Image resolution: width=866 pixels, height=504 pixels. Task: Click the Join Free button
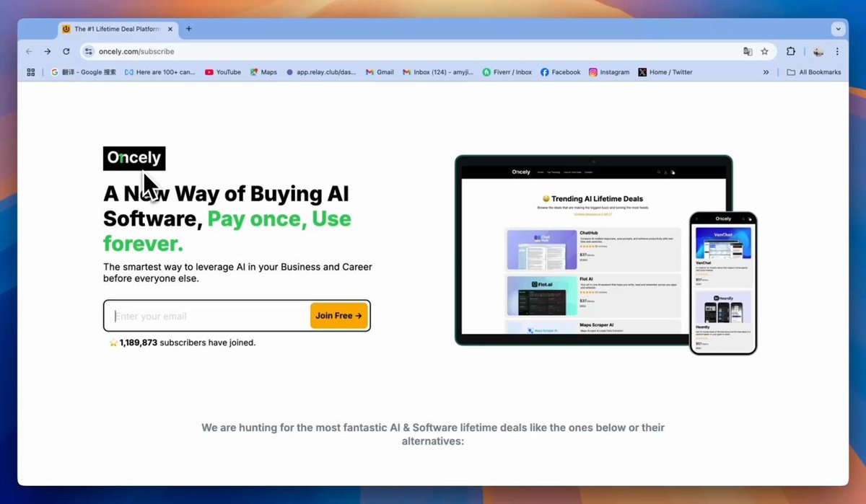pyautogui.click(x=339, y=316)
